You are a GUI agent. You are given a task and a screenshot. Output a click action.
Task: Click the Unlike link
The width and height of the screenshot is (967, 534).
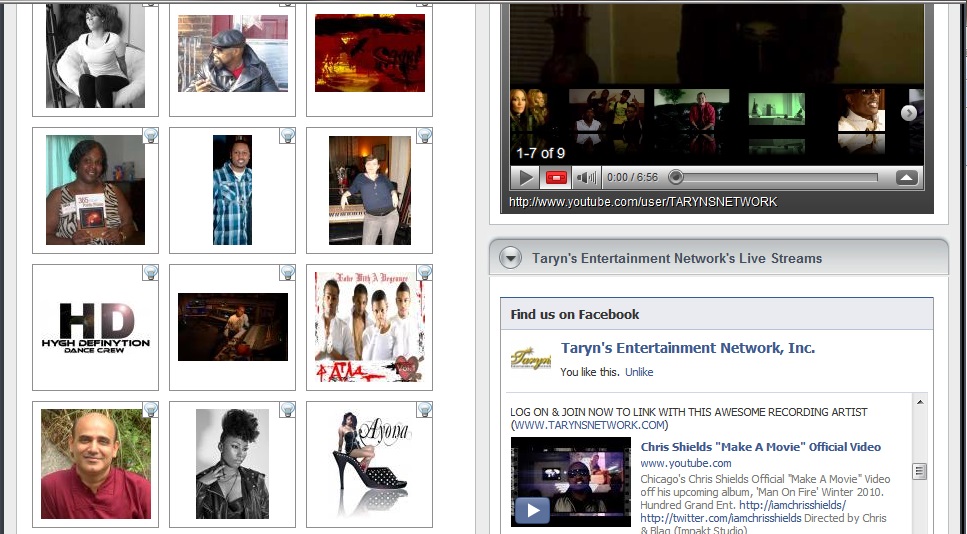(639, 372)
